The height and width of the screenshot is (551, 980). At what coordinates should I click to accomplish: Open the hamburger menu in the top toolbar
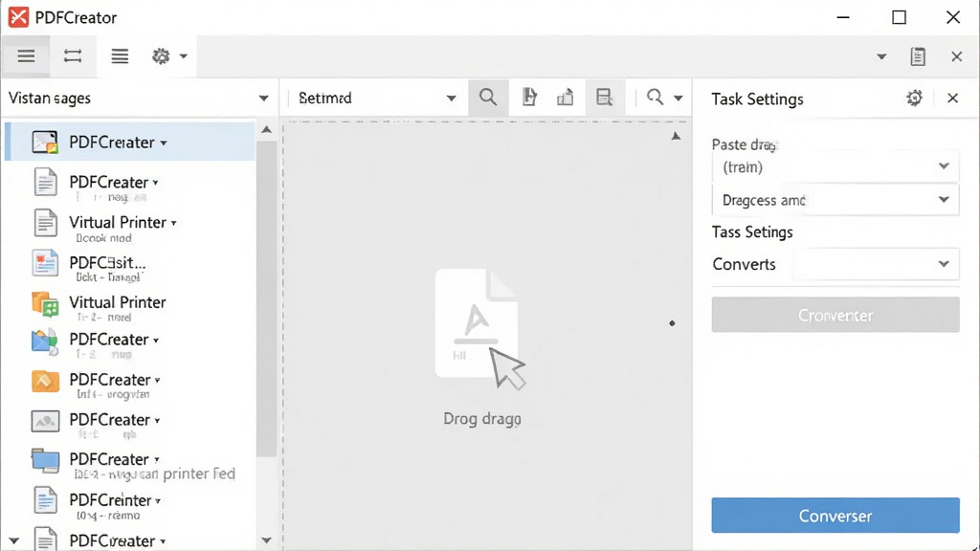tap(26, 56)
